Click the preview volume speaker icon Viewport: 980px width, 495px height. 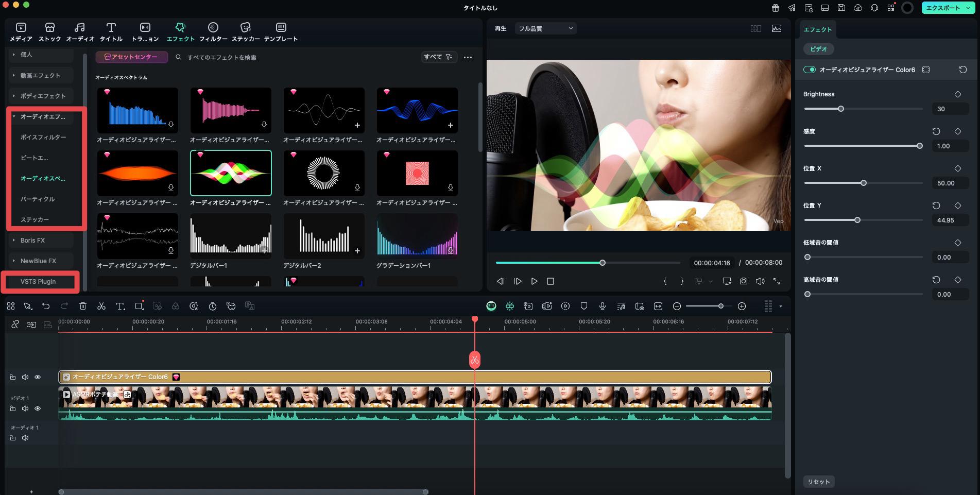[x=760, y=281]
